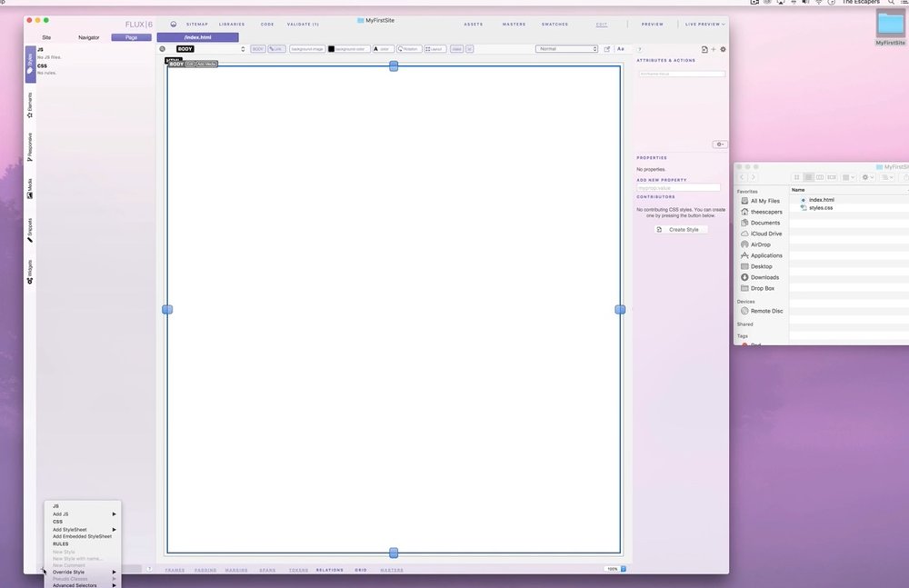Viewport: 909px width, 588px height.
Task: Toggle PADDING overlay
Action: pos(205,570)
